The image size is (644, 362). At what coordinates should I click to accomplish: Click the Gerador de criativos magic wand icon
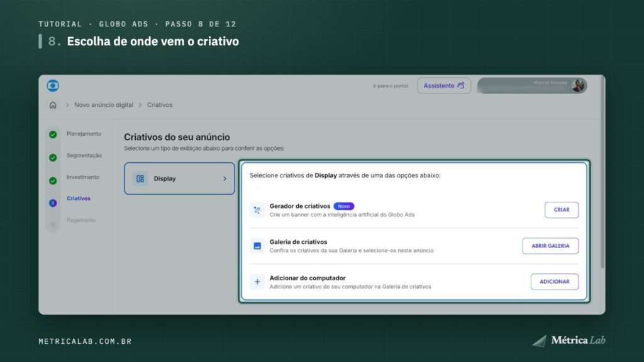(x=257, y=210)
